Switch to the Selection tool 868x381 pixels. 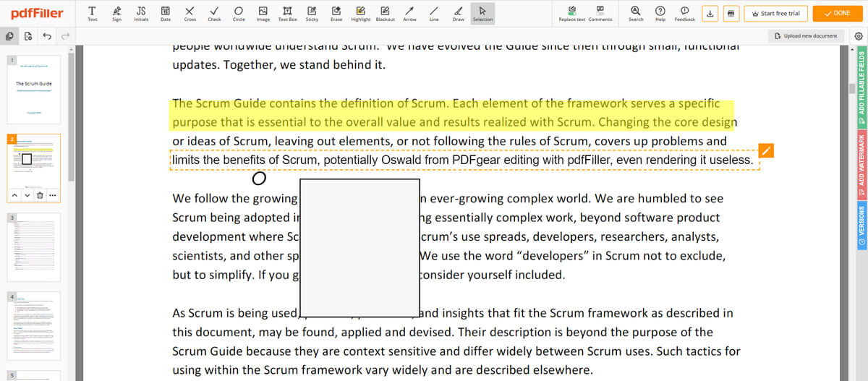[x=483, y=13]
